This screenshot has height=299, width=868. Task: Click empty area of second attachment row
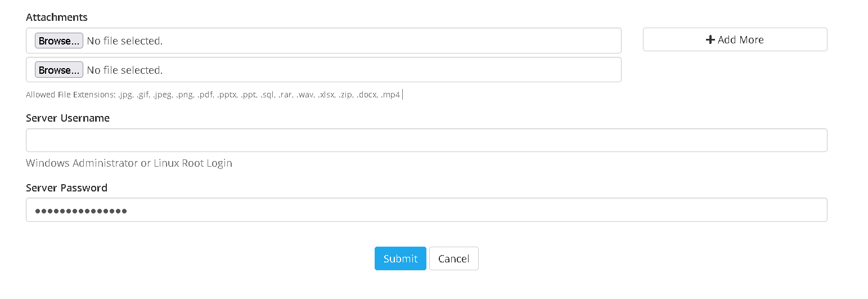click(x=394, y=70)
